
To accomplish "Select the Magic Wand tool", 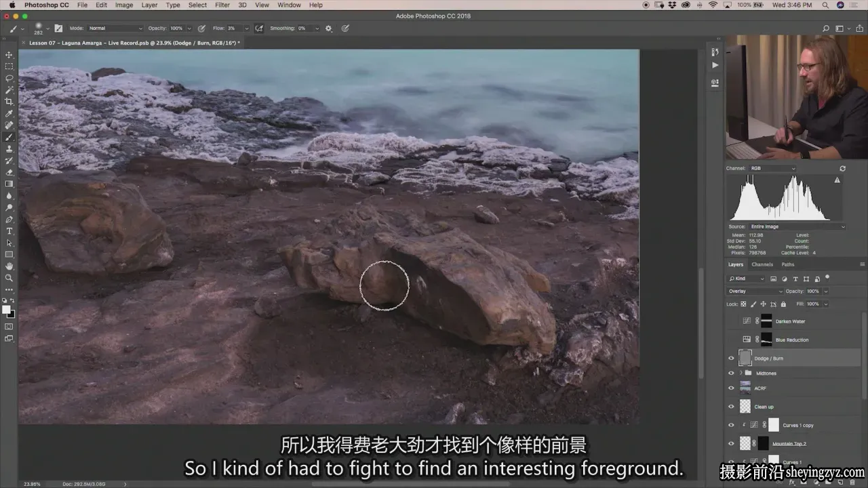I will 9,89.
